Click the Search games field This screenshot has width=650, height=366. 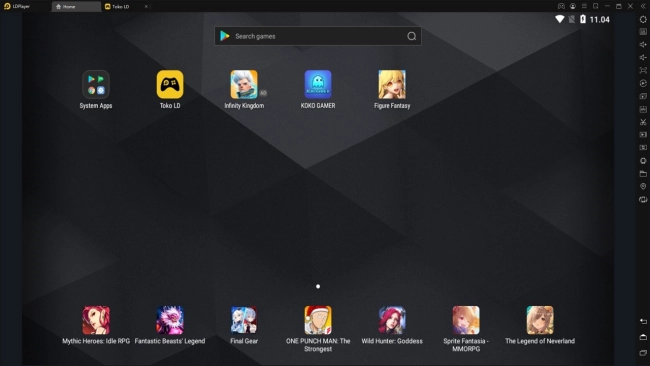point(318,36)
